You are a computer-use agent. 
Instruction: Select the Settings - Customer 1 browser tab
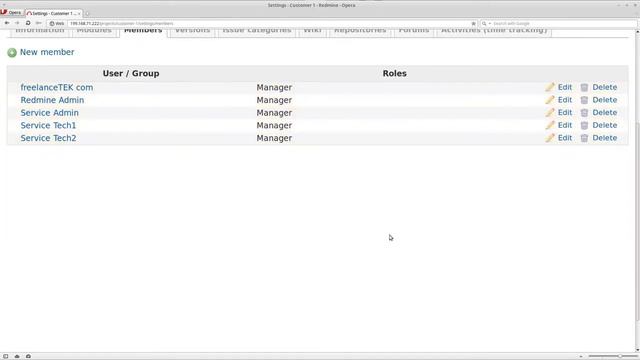coord(53,13)
